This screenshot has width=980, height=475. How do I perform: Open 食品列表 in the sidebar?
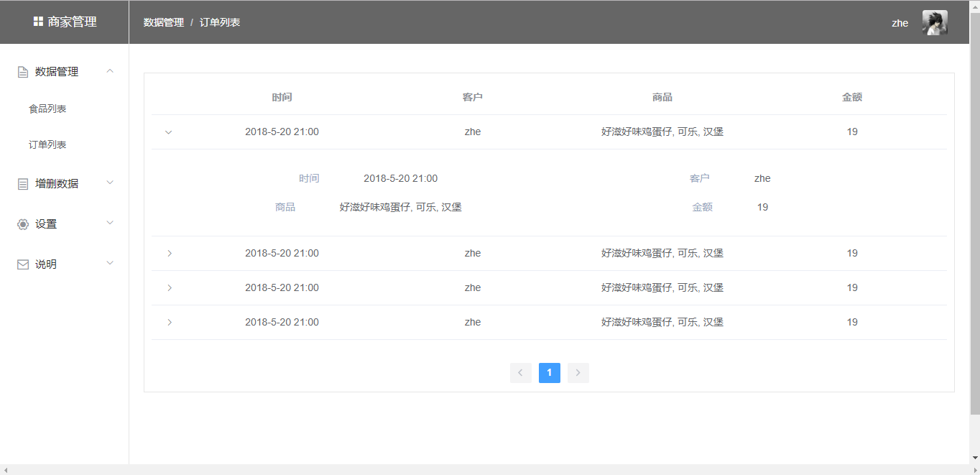[47, 109]
